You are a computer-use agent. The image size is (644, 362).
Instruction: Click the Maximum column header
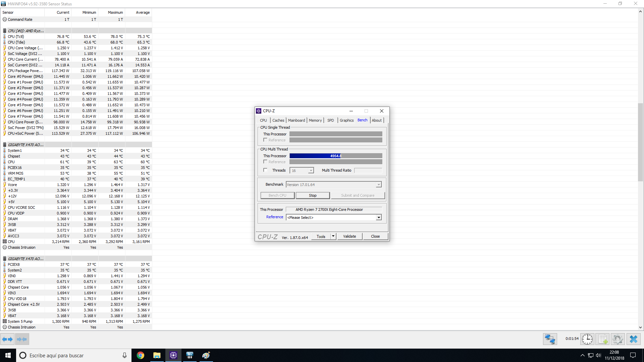coord(112,12)
